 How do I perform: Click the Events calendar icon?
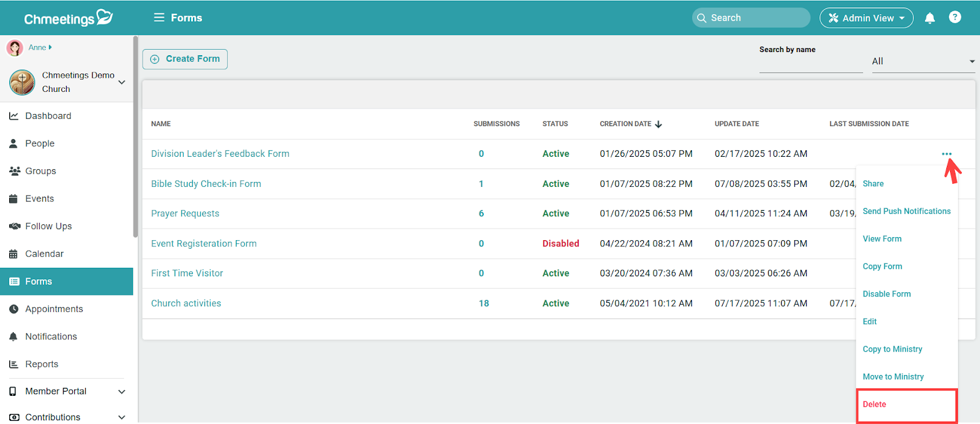(13, 199)
